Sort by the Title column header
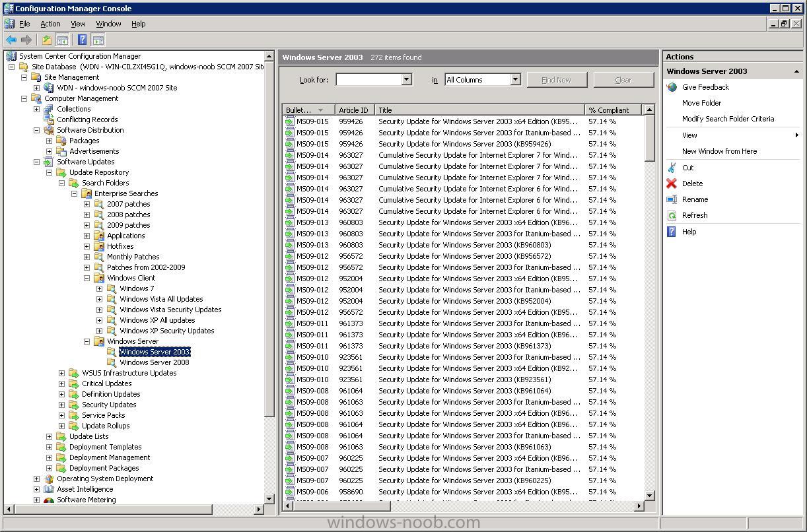This screenshot has height=532, width=807. click(479, 110)
